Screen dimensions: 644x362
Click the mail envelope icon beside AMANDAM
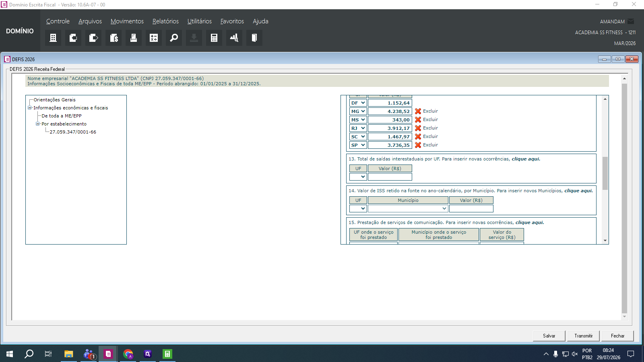pyautogui.click(x=631, y=21)
